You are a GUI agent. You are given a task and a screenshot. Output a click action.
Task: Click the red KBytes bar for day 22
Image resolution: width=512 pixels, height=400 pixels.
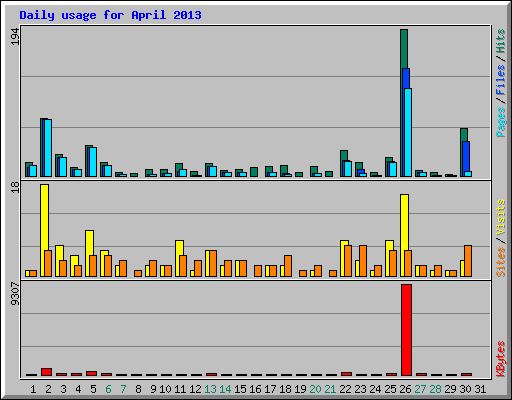coord(346,374)
